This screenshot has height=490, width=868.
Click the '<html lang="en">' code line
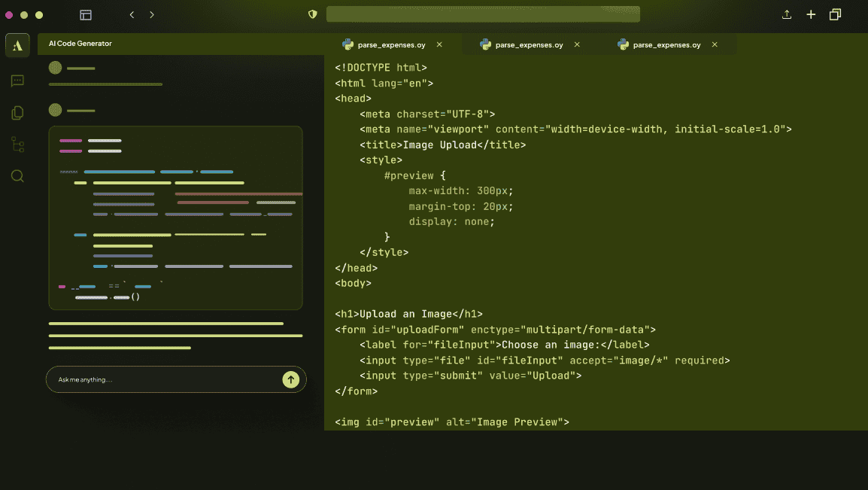pos(384,83)
